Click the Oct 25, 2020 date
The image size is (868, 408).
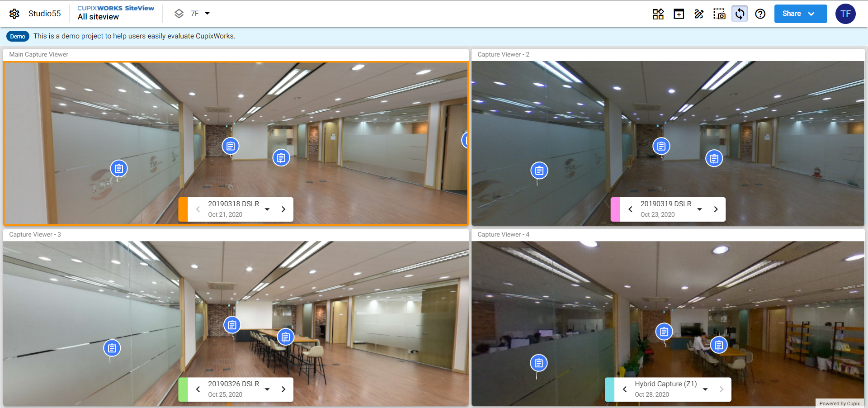pos(225,395)
